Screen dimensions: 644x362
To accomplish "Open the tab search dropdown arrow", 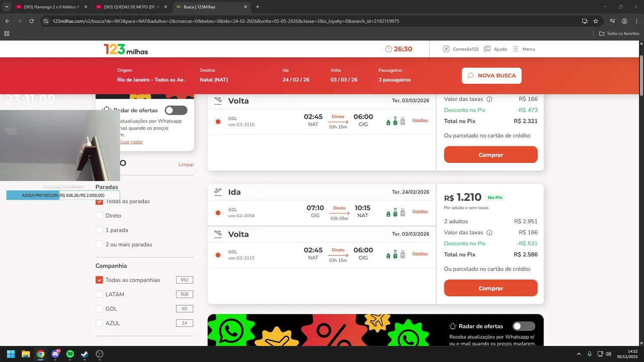I will point(7,7).
